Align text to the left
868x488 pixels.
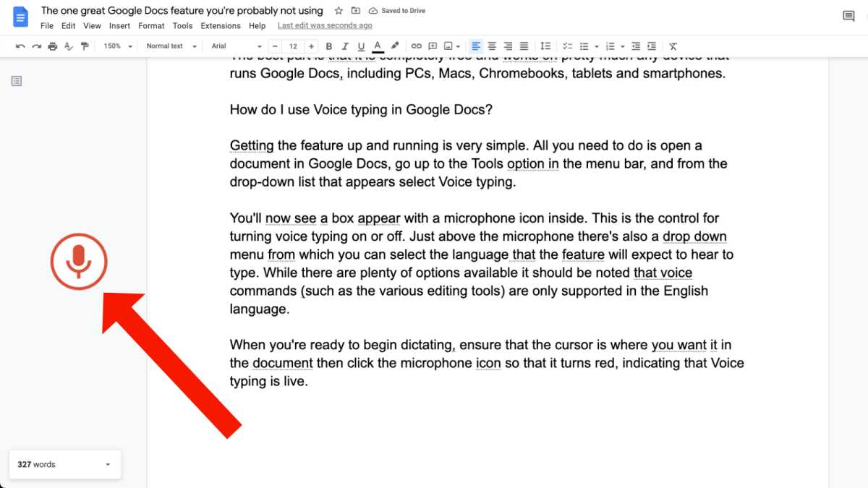tap(476, 46)
